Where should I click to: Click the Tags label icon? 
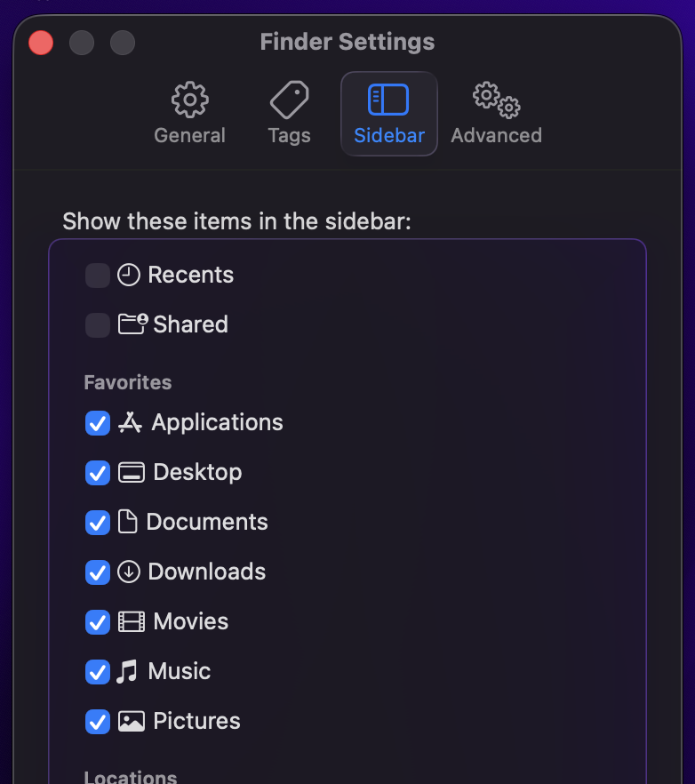pyautogui.click(x=289, y=100)
